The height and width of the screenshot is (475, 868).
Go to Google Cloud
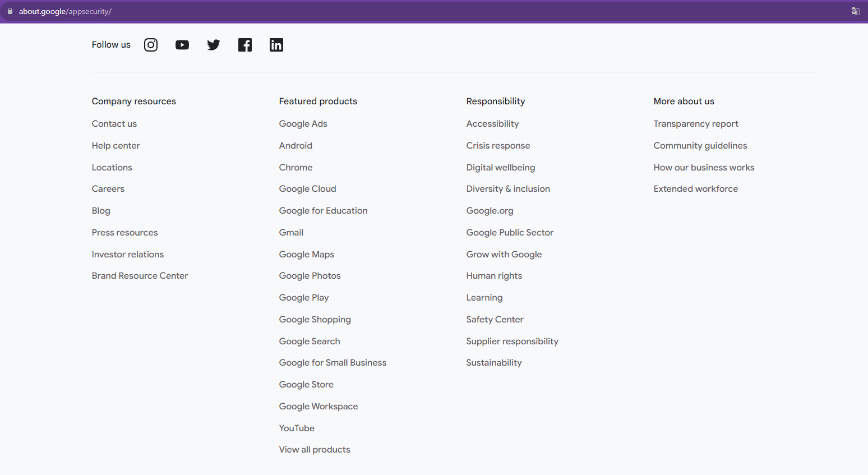tap(308, 189)
